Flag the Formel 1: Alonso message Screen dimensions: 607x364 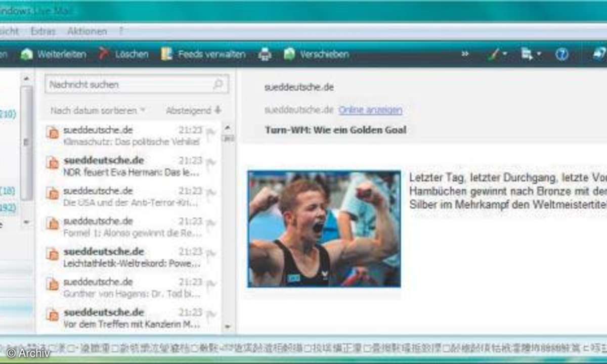point(210,224)
